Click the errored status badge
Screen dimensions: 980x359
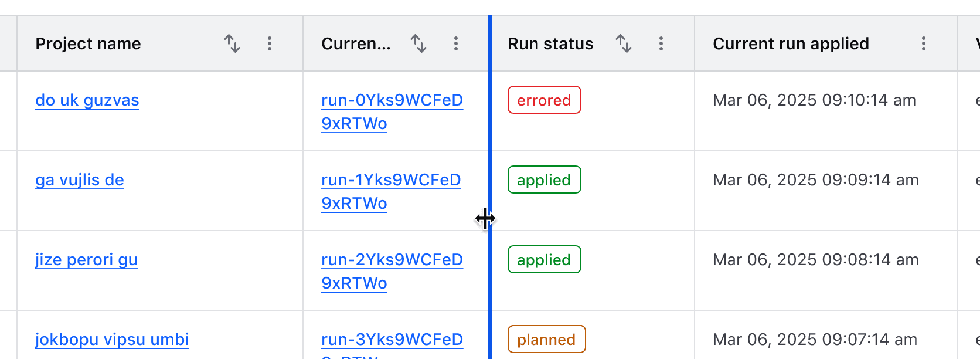544,100
